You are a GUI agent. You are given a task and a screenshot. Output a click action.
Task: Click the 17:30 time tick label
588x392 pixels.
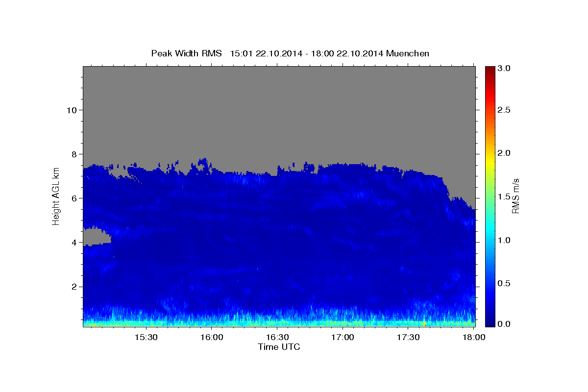pos(408,337)
